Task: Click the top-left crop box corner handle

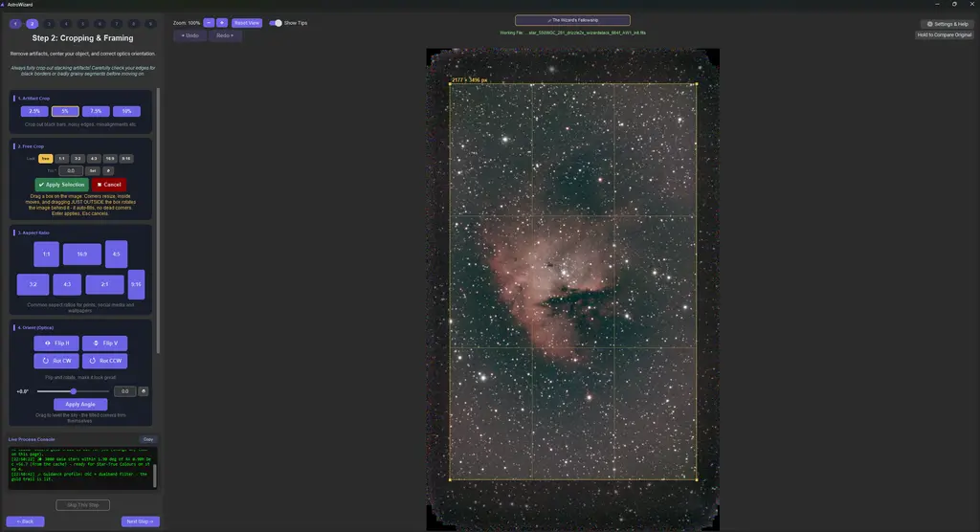Action: (450, 84)
